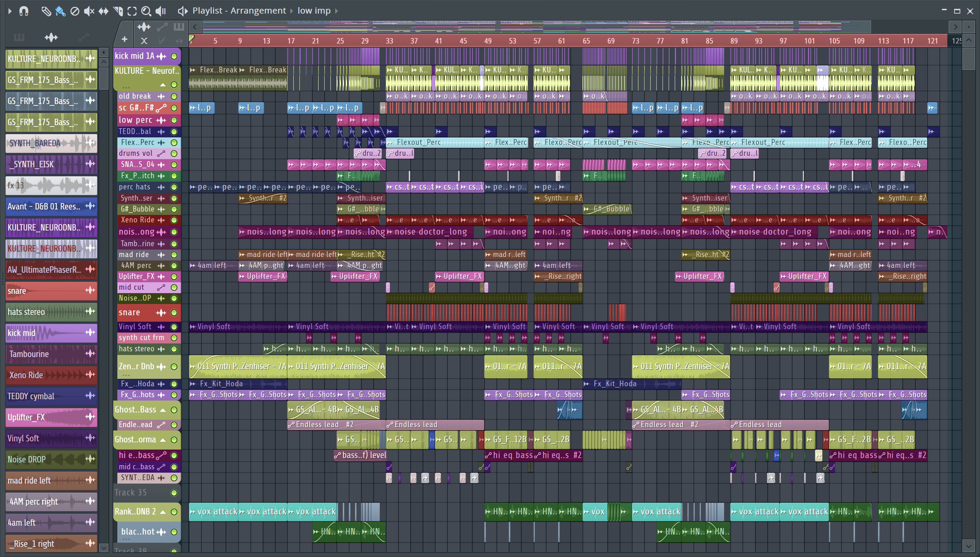Screen dimensions: 980x557
Task: Collapse the KULTURE - Neurof.. track group
Action: [163, 85]
